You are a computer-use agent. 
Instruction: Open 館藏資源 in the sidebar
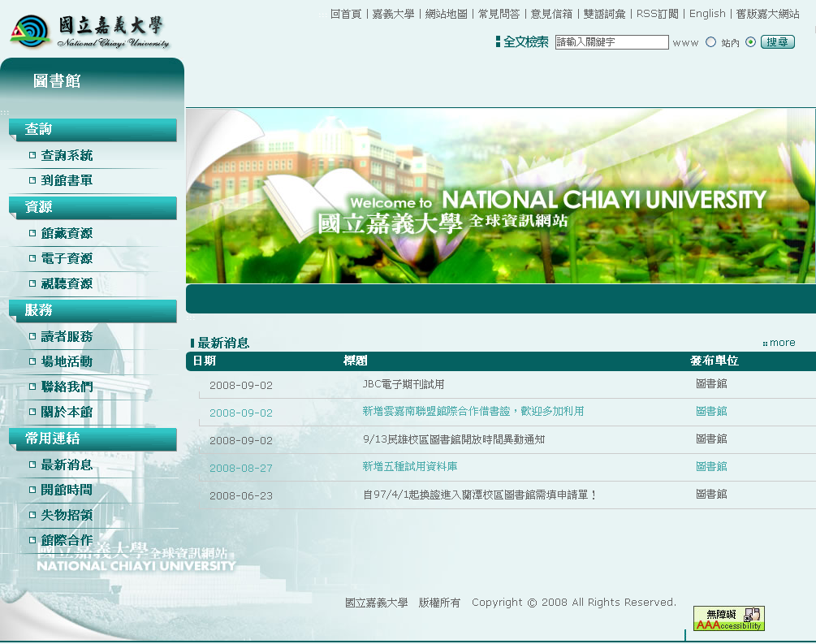pos(67,233)
